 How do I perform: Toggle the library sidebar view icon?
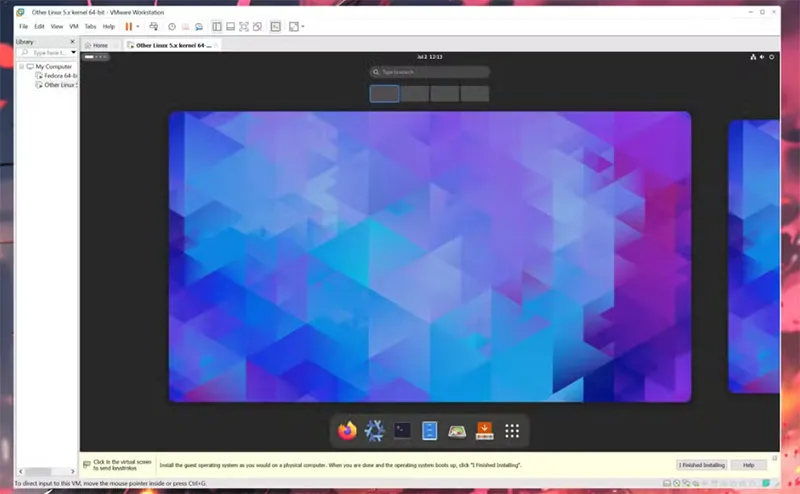(x=217, y=27)
